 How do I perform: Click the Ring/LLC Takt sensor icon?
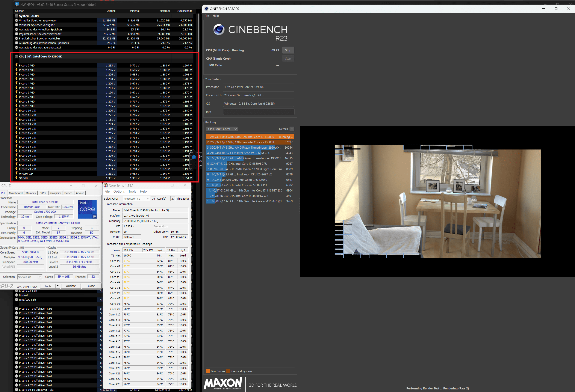coord(17,300)
